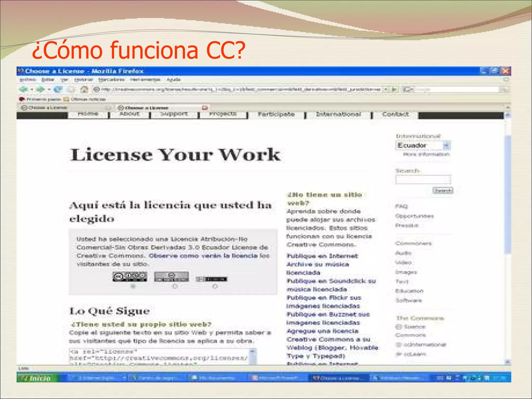Click the Forward navigation arrow

click(40, 89)
